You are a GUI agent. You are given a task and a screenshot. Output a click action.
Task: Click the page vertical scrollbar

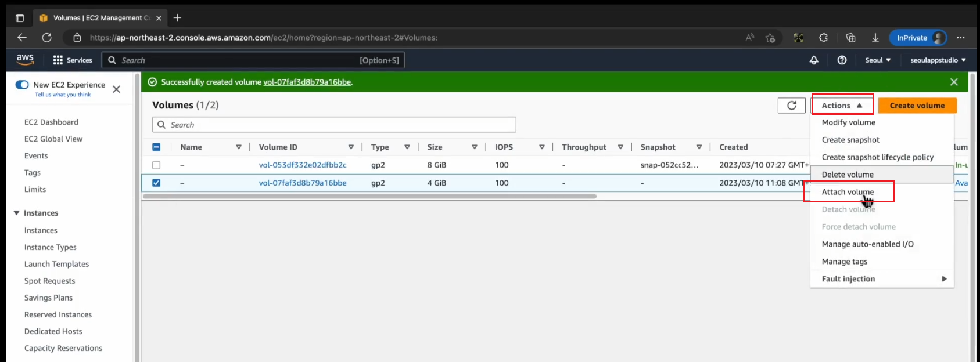click(x=972, y=218)
